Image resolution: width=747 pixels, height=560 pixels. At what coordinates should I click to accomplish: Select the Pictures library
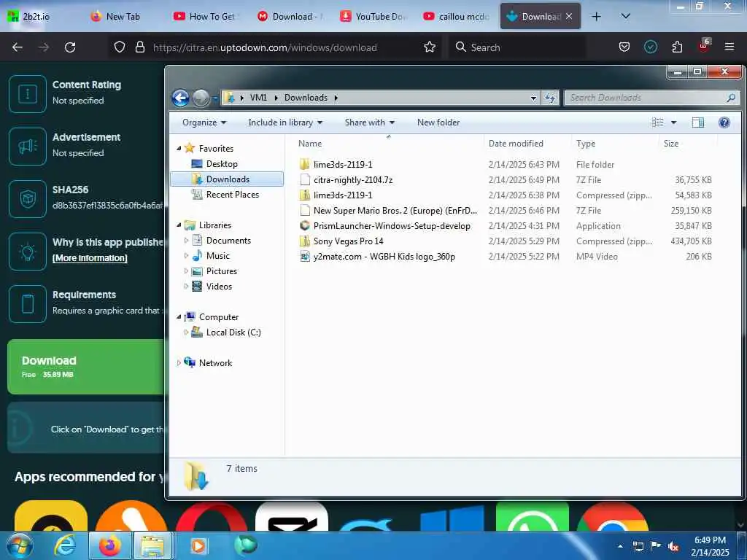pos(222,271)
